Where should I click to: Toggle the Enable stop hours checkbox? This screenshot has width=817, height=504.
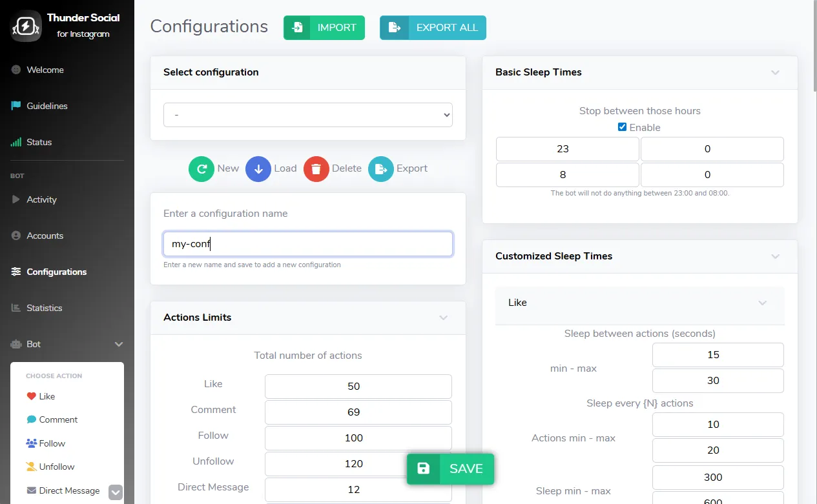pos(622,127)
